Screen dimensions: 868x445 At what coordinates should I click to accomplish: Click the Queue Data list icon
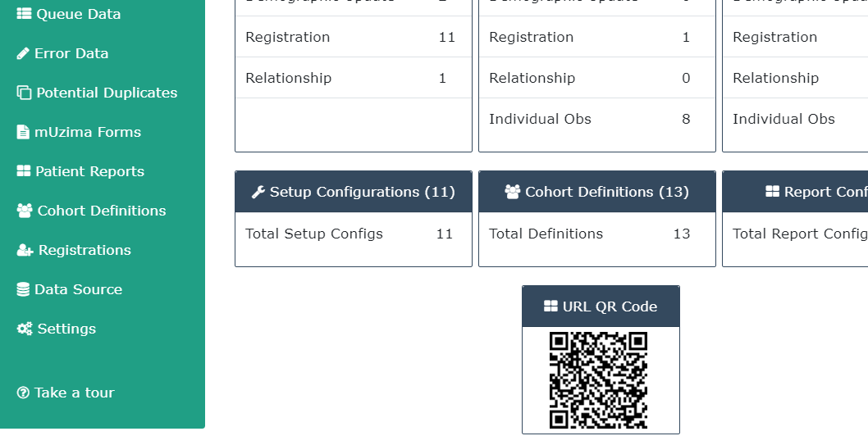(24, 14)
